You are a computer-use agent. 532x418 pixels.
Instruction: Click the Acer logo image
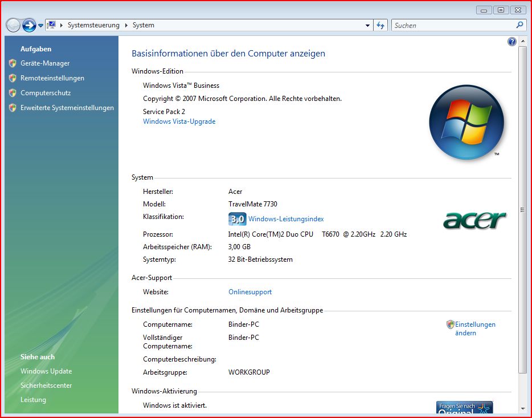pyautogui.click(x=474, y=220)
